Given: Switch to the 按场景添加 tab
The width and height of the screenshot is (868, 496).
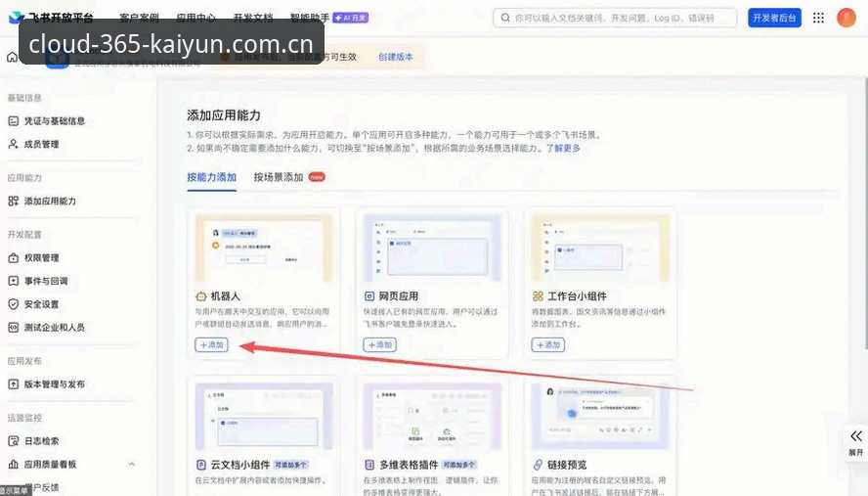Looking at the screenshot, I should [279, 177].
